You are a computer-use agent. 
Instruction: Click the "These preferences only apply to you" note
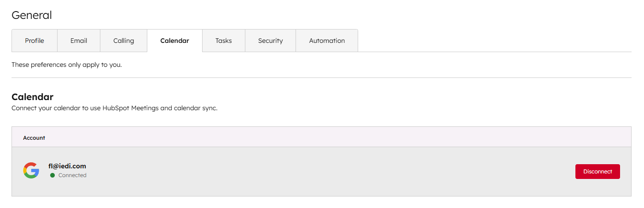point(67,65)
